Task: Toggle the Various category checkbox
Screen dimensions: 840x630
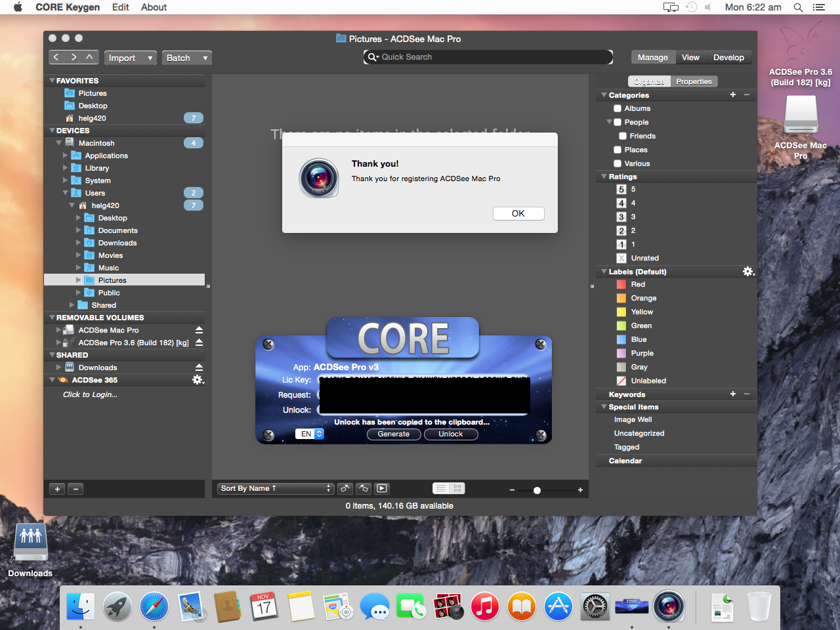Action: point(618,163)
